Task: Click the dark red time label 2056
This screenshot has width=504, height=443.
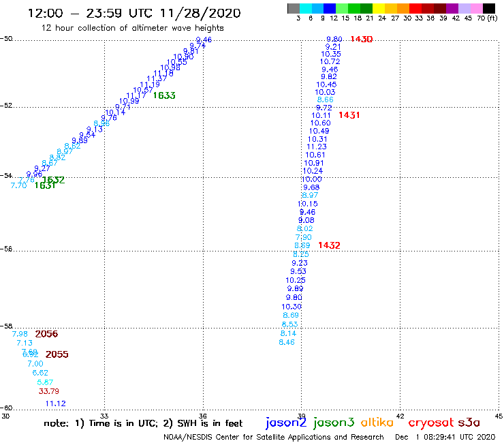Action: click(46, 334)
